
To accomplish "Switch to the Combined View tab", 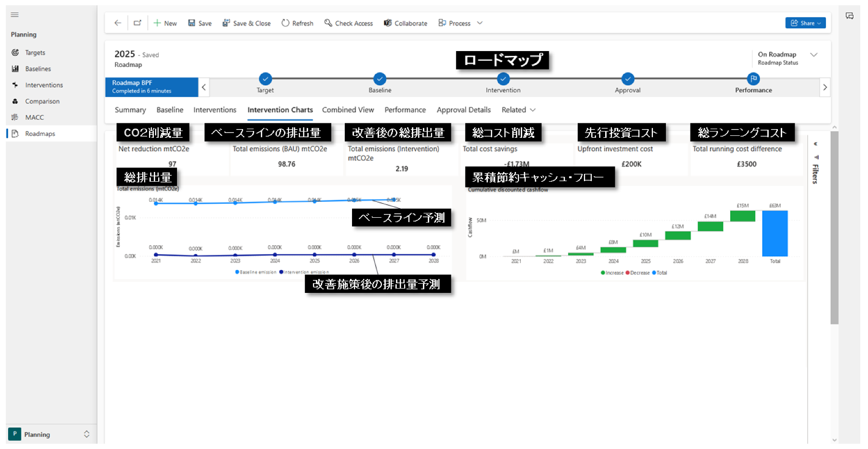I will pos(348,110).
